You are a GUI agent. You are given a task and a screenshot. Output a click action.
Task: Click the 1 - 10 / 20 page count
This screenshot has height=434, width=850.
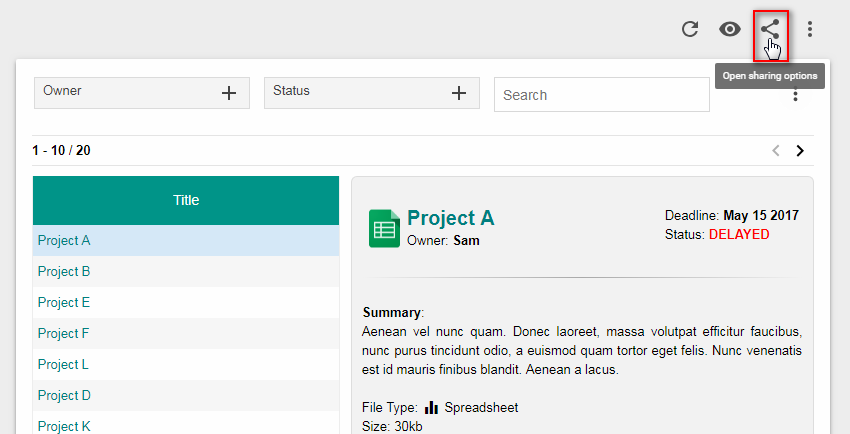pos(61,150)
